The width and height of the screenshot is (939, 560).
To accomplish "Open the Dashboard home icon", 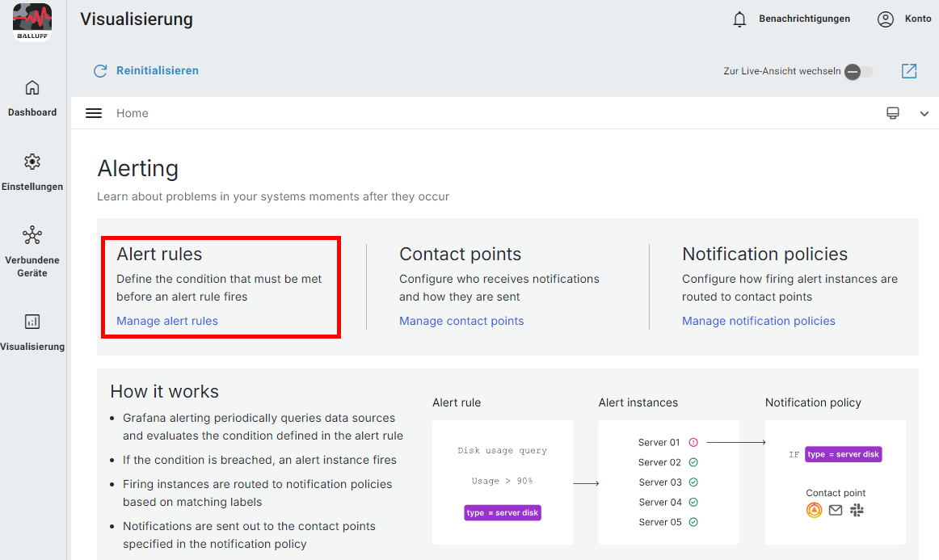I will [32, 87].
